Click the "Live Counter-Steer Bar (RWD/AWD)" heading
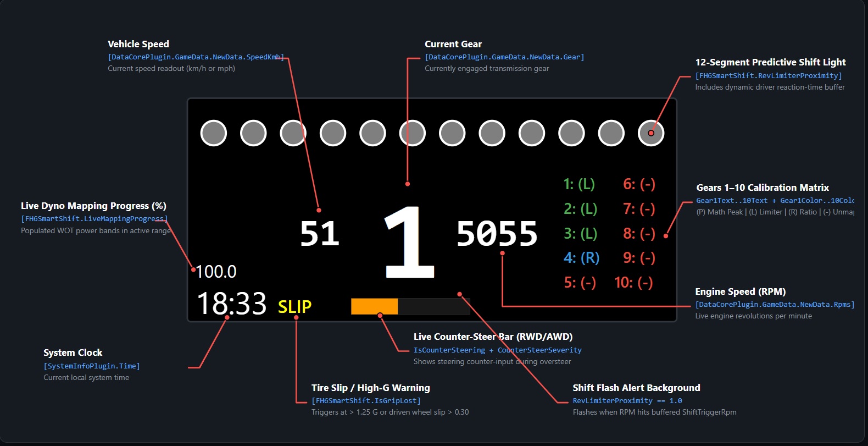868x446 pixels. click(493, 337)
